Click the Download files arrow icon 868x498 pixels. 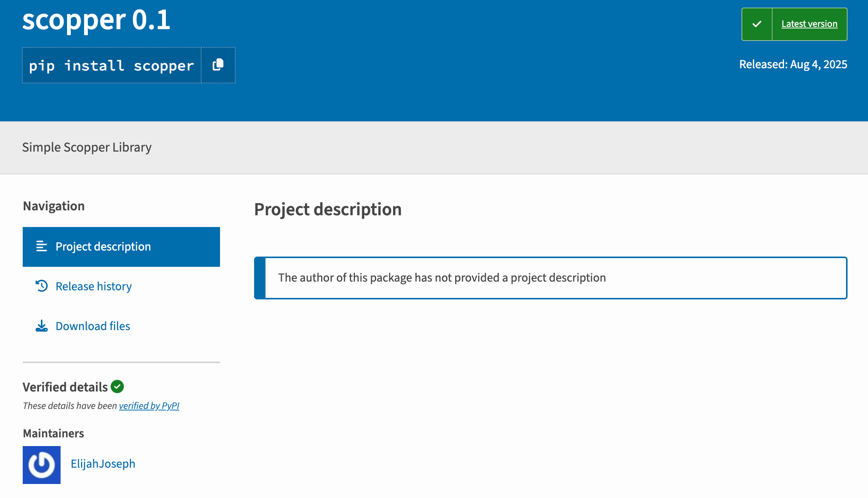point(42,326)
